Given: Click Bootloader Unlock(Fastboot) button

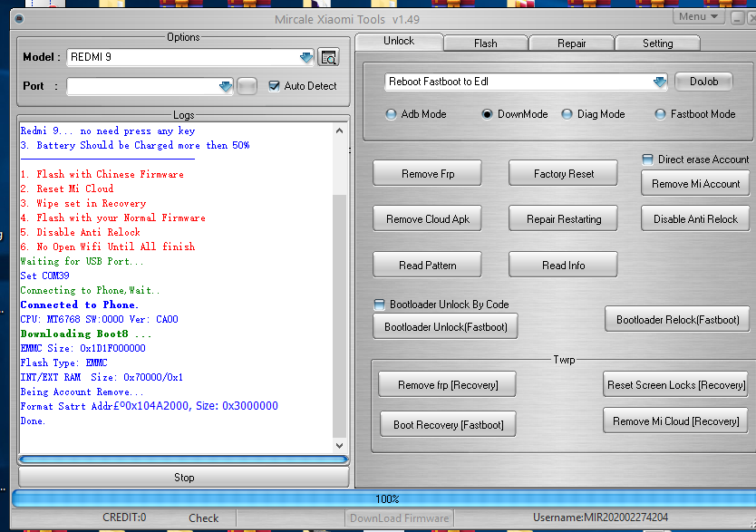Looking at the screenshot, I should point(445,326).
